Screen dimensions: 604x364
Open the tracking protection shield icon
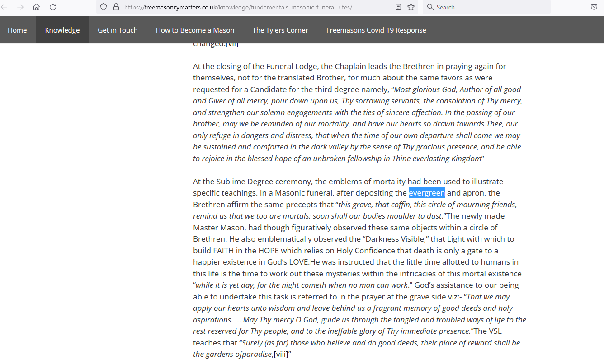pos(104,7)
